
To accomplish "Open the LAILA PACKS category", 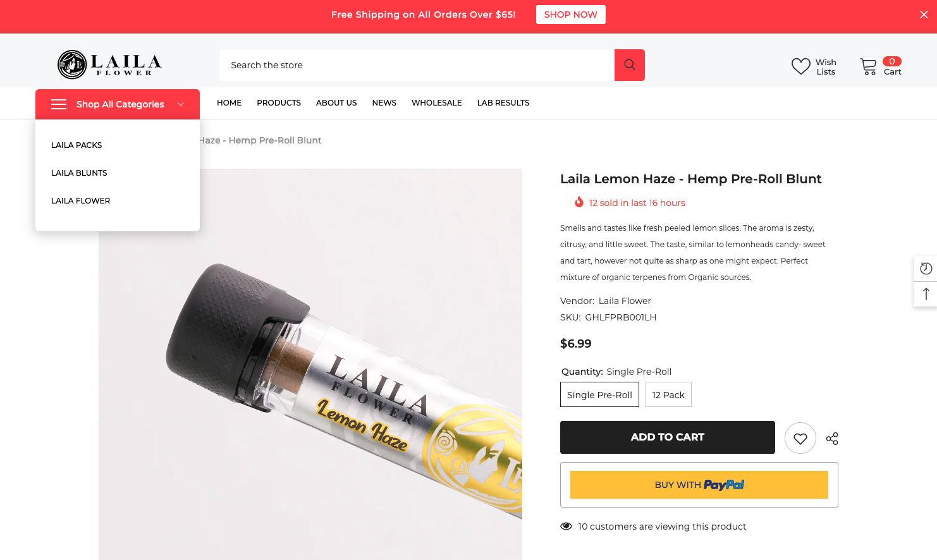I will pos(77,145).
